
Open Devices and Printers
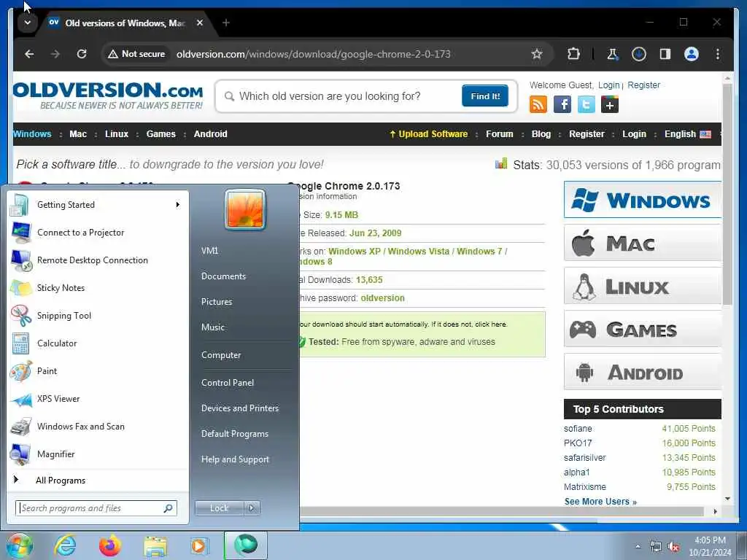click(x=240, y=408)
